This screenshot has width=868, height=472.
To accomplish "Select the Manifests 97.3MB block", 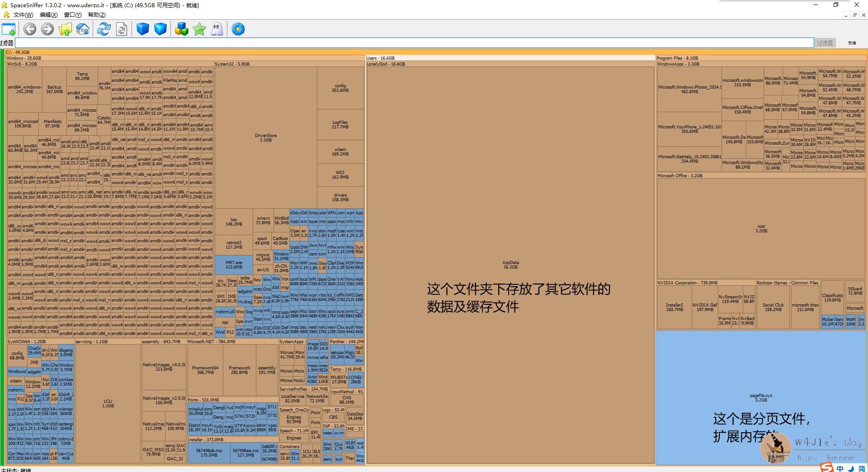I will (52, 123).
